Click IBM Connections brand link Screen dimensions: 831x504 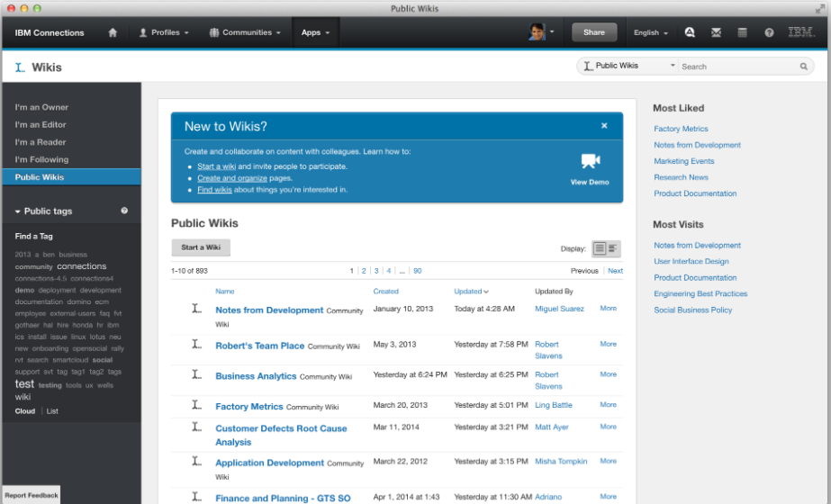click(x=50, y=33)
